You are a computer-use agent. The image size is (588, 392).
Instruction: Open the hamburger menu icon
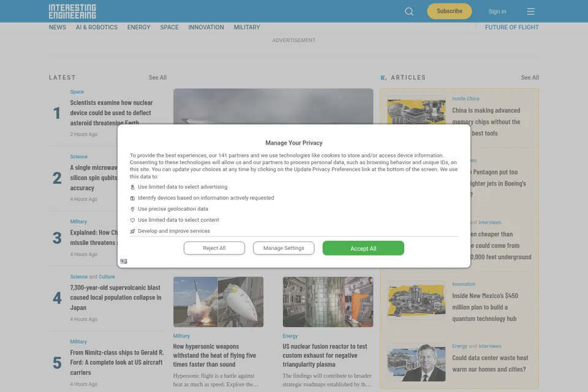point(530,11)
